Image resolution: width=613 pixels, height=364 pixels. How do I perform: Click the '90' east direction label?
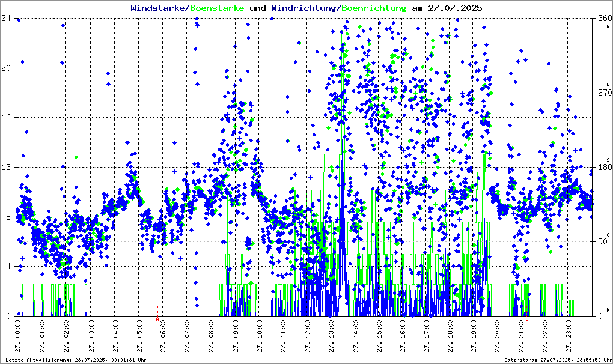[x=602, y=241]
